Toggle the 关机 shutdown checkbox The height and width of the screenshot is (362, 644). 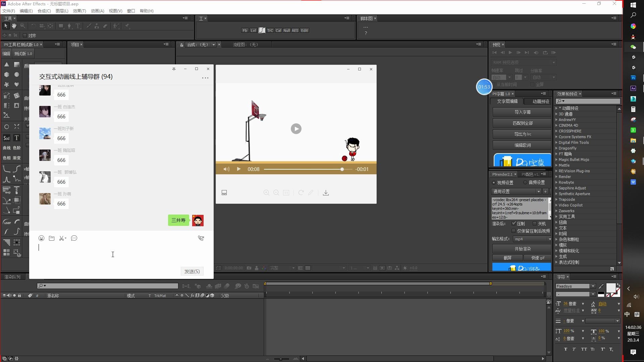point(535,224)
